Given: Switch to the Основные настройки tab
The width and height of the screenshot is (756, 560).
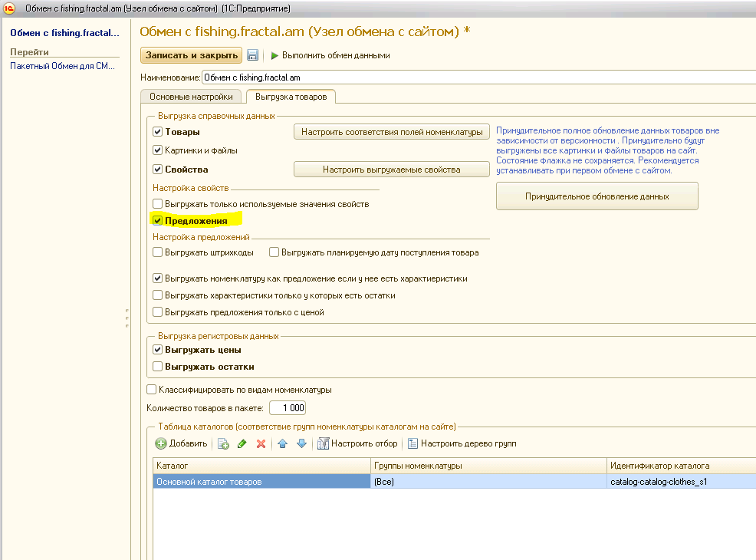Looking at the screenshot, I should pyautogui.click(x=191, y=97).
